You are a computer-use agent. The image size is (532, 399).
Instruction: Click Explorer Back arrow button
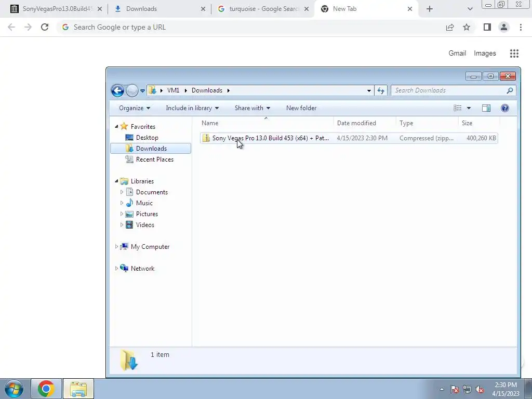coord(118,90)
